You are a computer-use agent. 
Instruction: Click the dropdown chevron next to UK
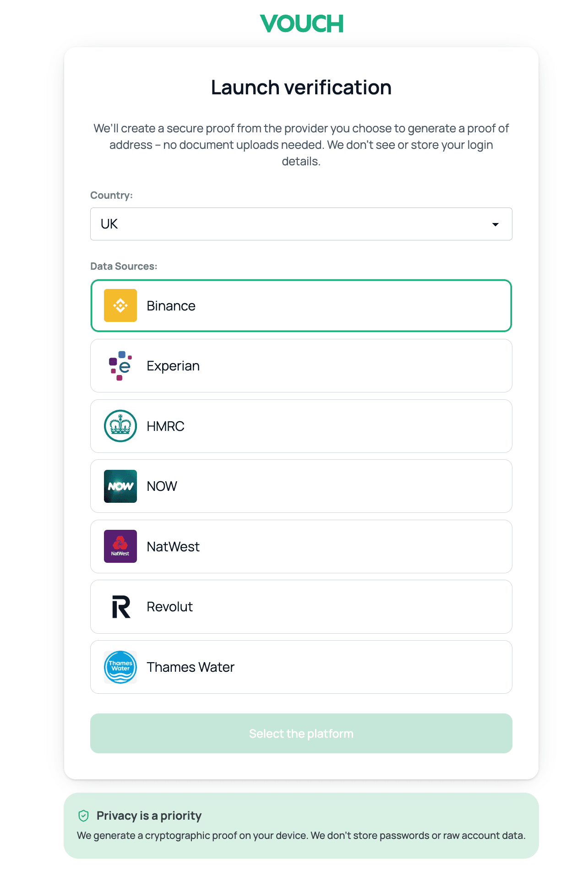coord(495,224)
